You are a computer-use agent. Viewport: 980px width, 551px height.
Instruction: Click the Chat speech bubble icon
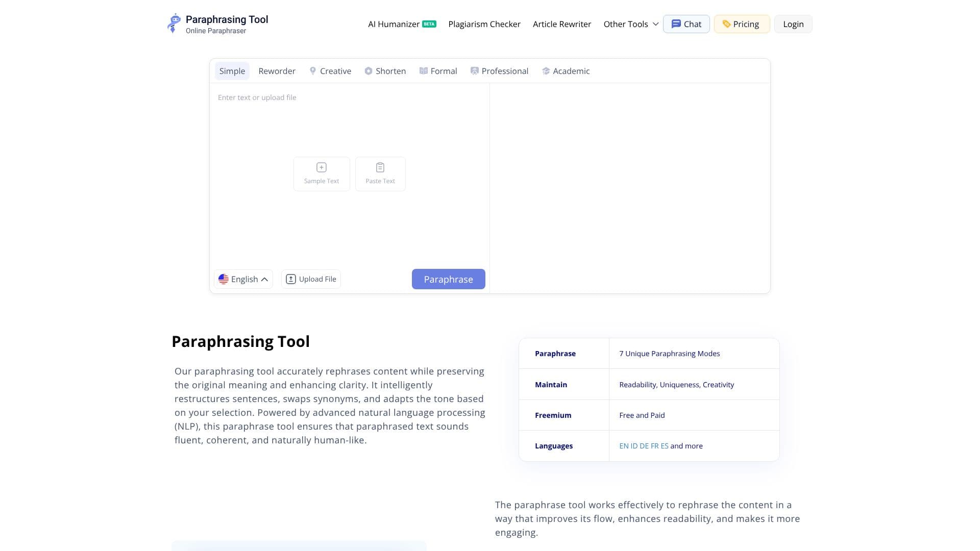[x=676, y=24]
